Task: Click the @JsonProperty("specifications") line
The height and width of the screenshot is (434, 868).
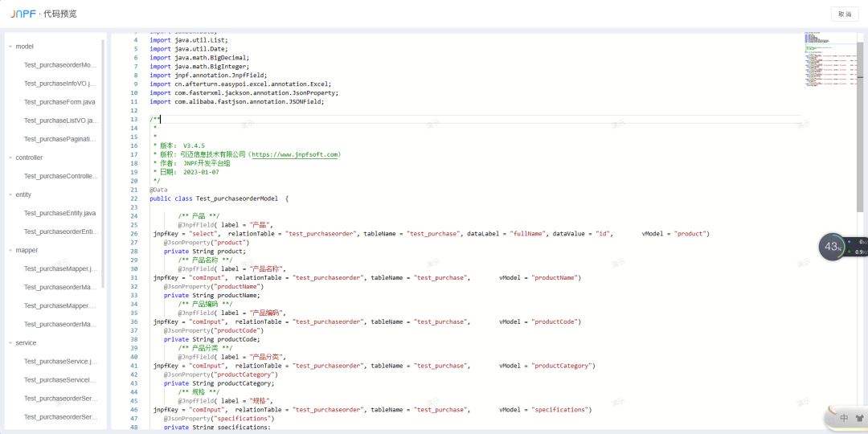Action: 219,419
